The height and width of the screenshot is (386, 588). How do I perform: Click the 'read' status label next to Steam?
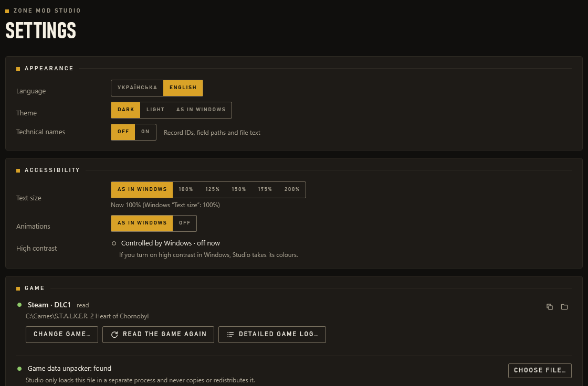pyautogui.click(x=83, y=305)
